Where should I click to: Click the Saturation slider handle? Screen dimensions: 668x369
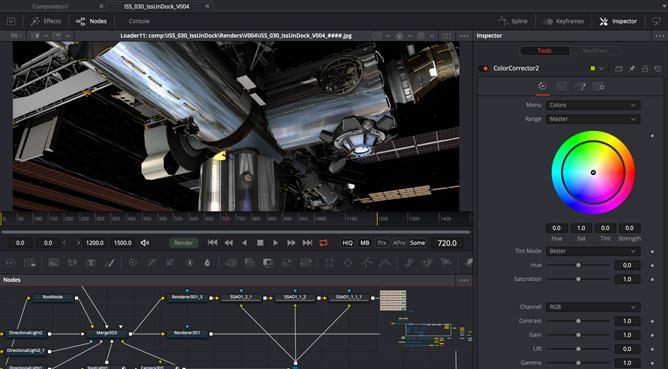(x=578, y=279)
